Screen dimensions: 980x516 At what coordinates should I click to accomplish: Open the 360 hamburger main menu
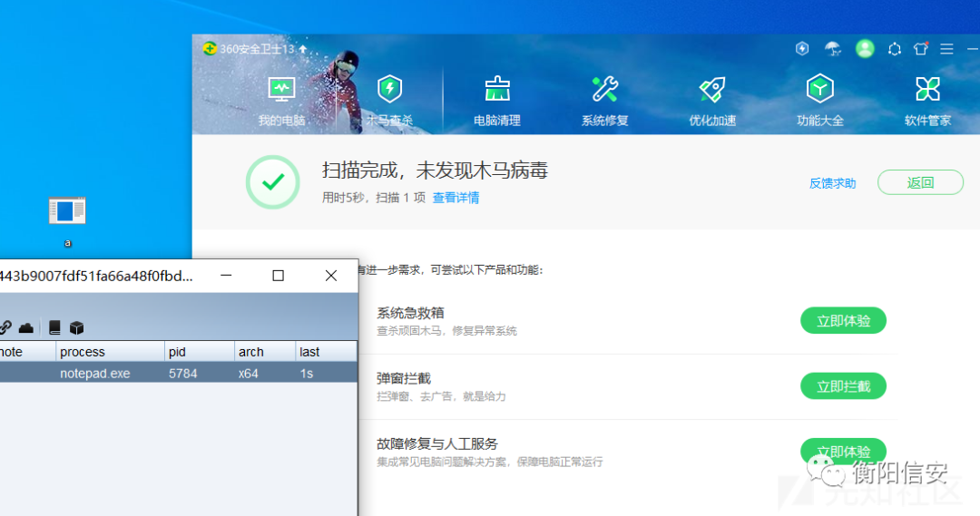click(946, 49)
